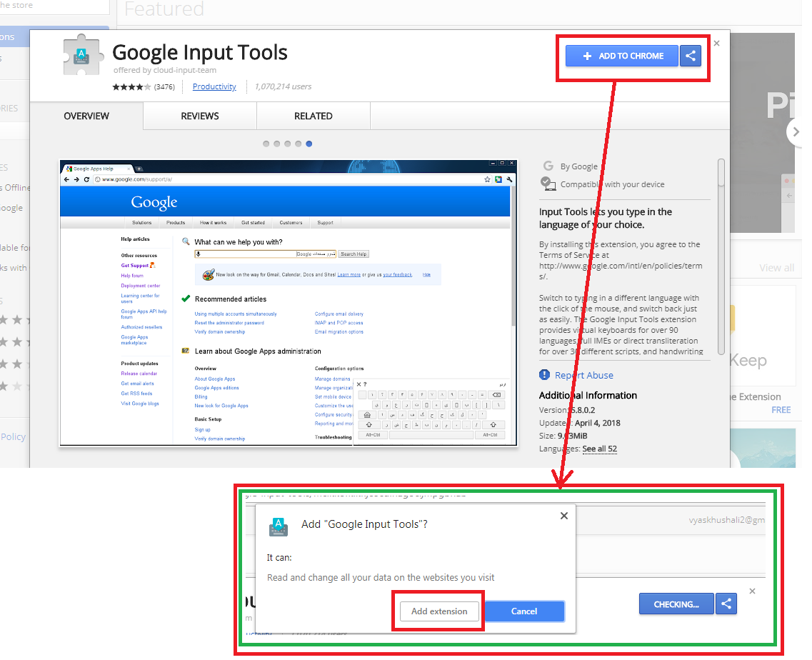Image resolution: width=812 pixels, height=660 pixels.
Task: Click the device compatibility checkmark icon
Action: [548, 184]
